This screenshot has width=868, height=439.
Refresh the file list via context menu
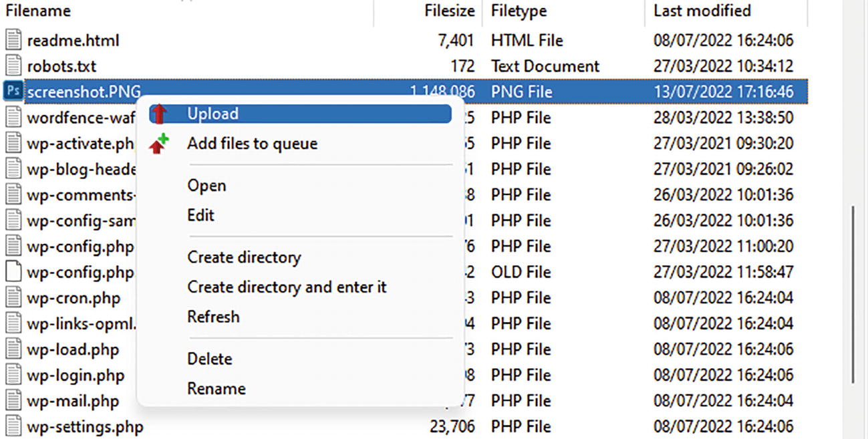coord(213,317)
